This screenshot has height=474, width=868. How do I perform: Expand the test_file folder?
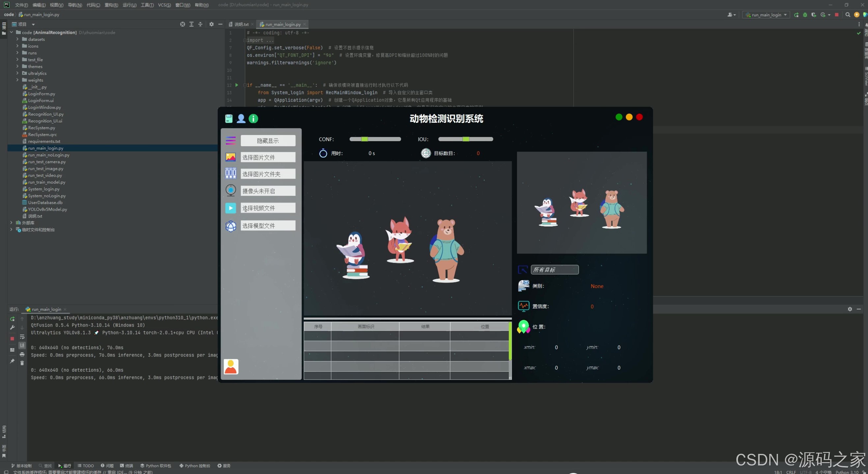(17, 60)
